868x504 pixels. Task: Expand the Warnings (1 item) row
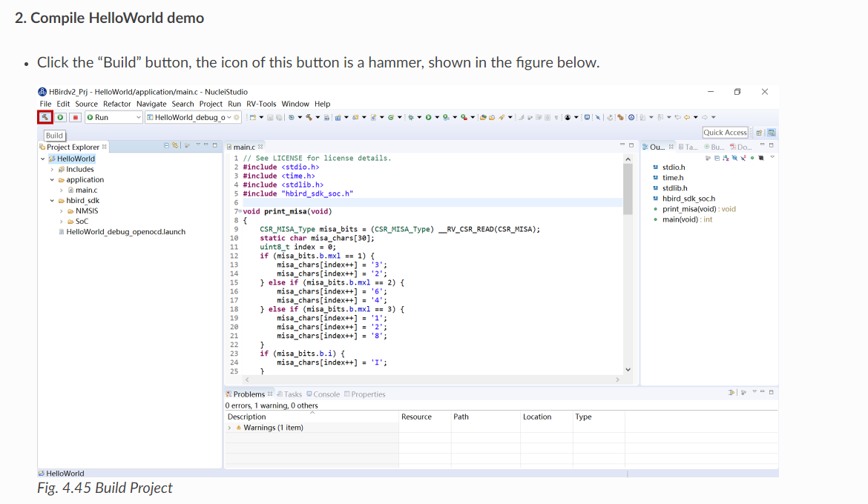click(230, 428)
